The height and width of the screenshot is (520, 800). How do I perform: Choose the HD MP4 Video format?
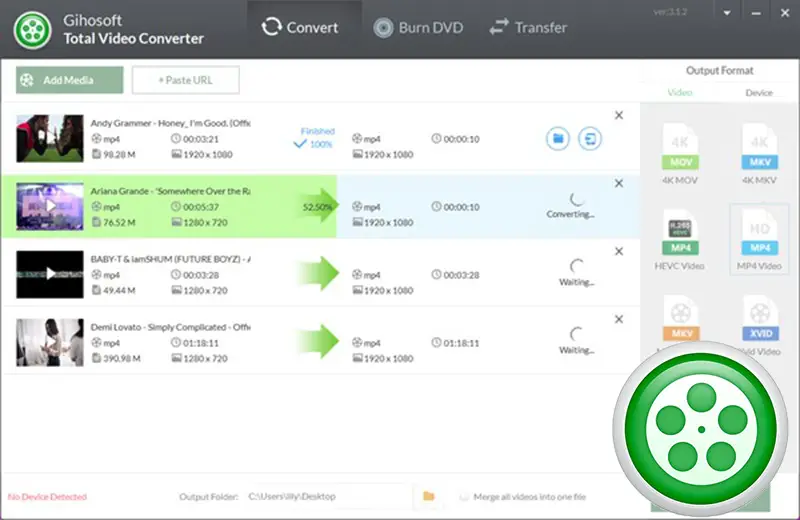(x=759, y=239)
